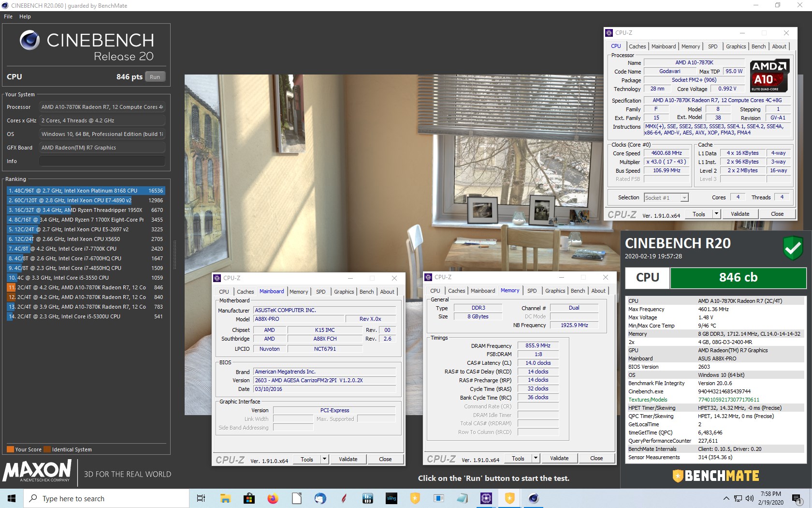Viewport: 812px width, 508px height.
Task: Click the Info field in Your System
Action: [x=102, y=161]
